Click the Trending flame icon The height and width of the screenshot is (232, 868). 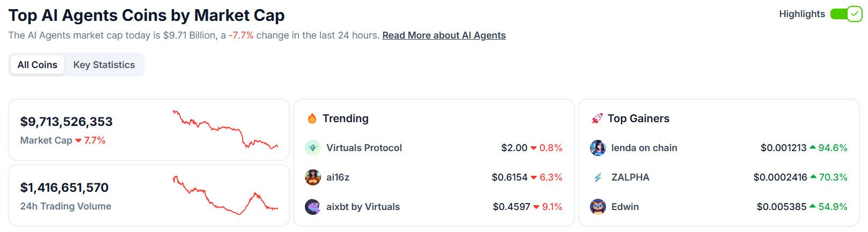click(312, 118)
